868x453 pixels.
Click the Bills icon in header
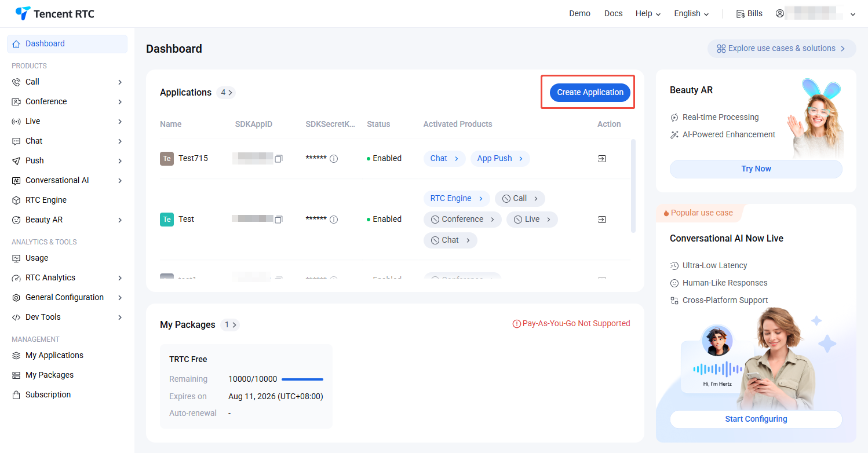pyautogui.click(x=740, y=14)
